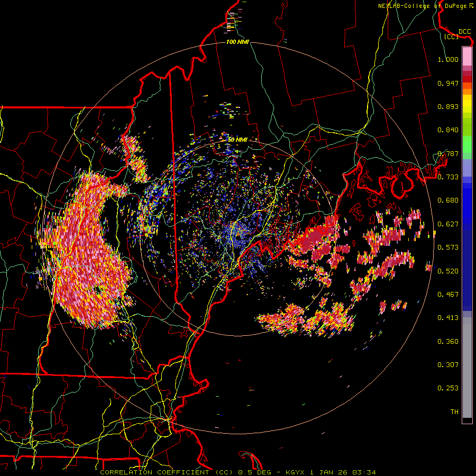Click the 0.573 color scale value
Viewport: 476px width, 476px height.
click(448, 248)
